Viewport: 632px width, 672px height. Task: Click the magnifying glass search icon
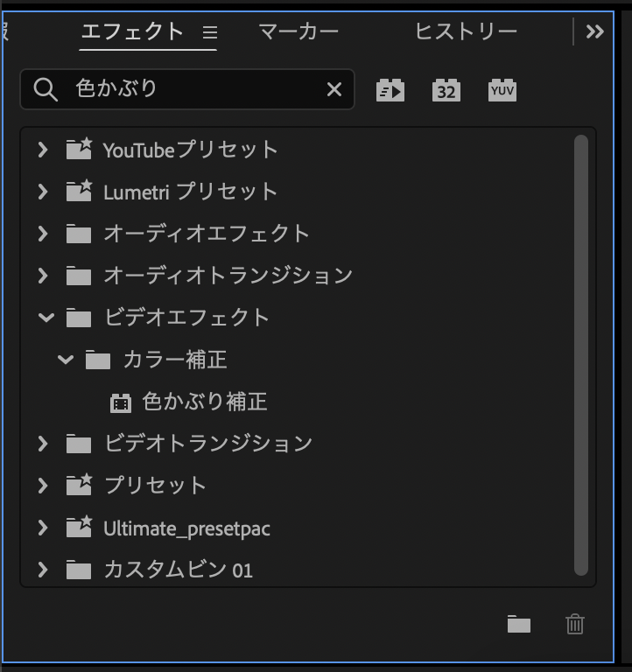point(45,89)
